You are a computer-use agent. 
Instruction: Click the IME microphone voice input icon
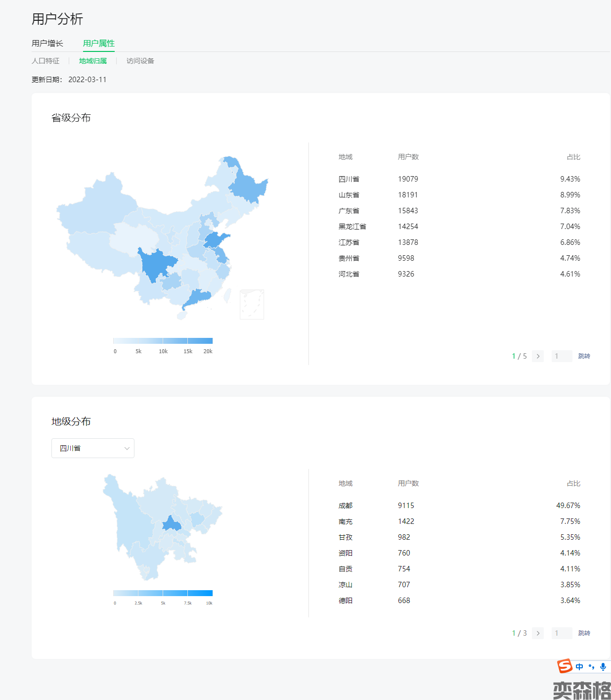coord(603,667)
